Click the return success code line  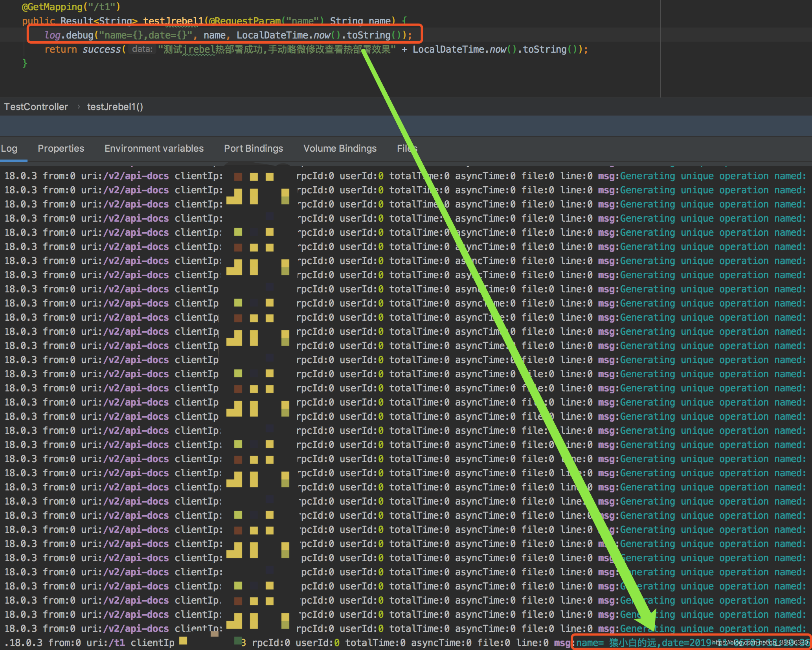click(316, 50)
